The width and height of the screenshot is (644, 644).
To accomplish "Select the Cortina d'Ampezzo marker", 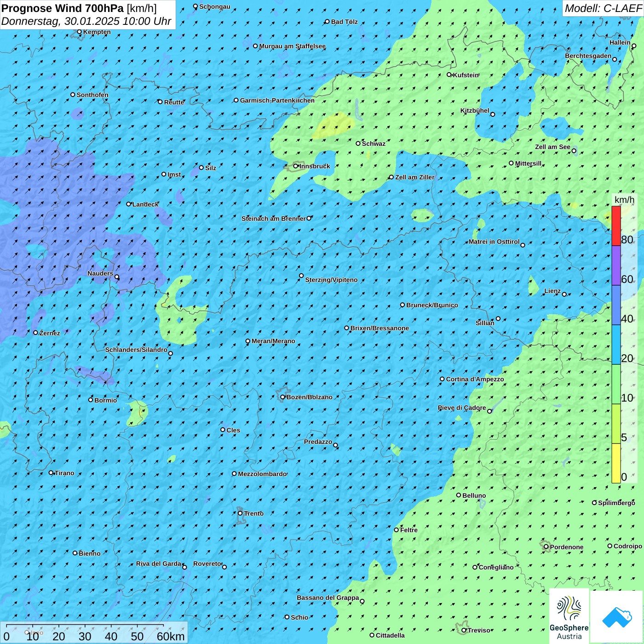I will [x=443, y=379].
